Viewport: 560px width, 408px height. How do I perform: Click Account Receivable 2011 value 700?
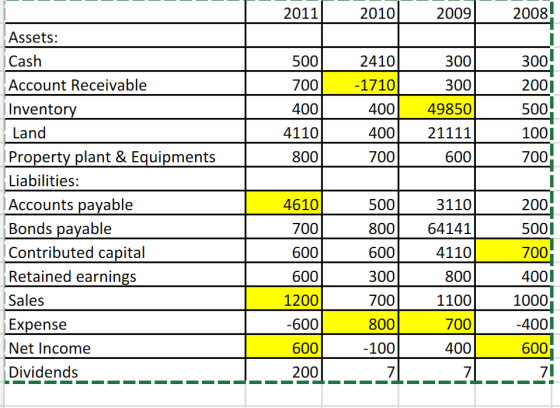284,83
